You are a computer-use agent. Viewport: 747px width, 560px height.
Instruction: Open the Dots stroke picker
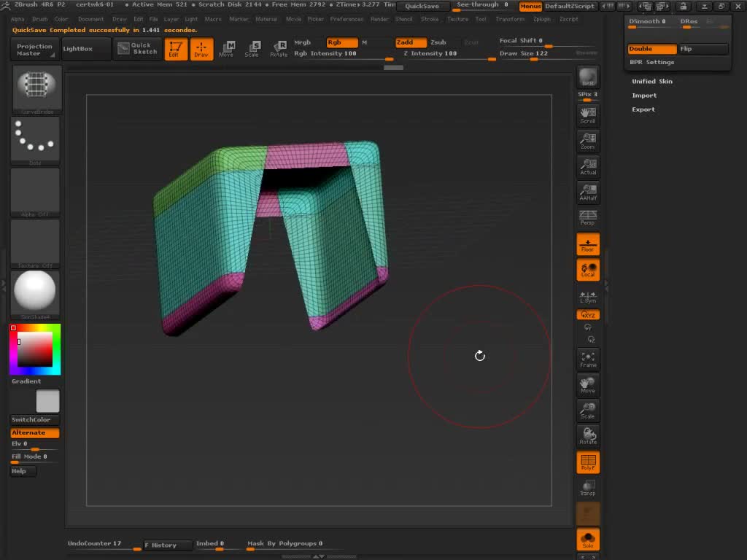35,141
